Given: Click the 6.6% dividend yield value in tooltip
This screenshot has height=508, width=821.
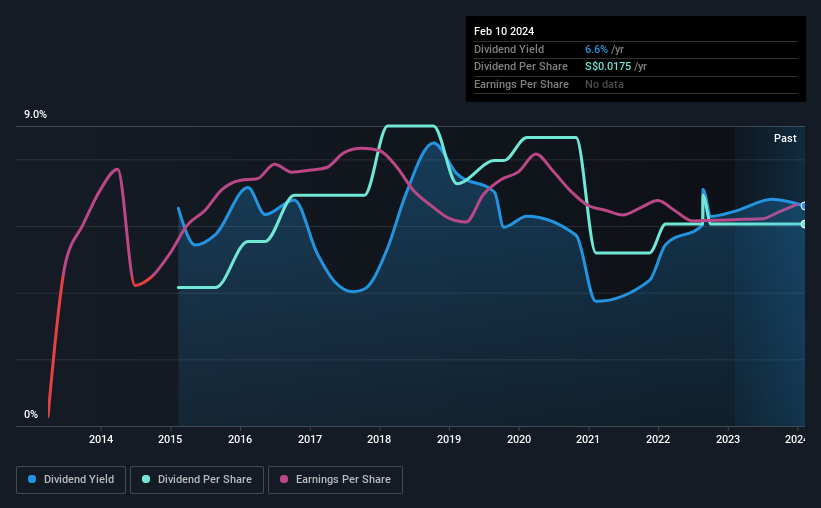Looking at the screenshot, I should click(596, 49).
